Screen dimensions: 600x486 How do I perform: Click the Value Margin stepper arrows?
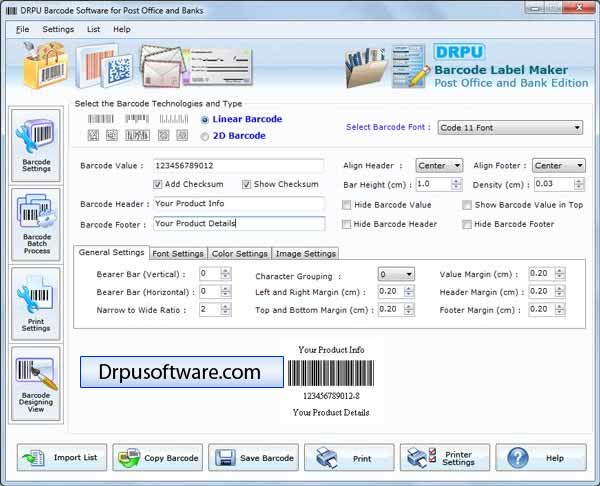560,273
